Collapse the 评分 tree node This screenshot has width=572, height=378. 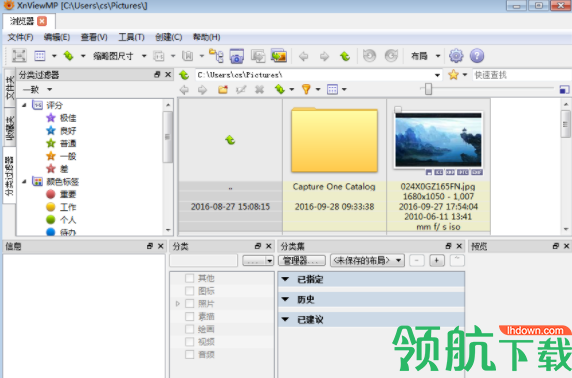(x=24, y=105)
